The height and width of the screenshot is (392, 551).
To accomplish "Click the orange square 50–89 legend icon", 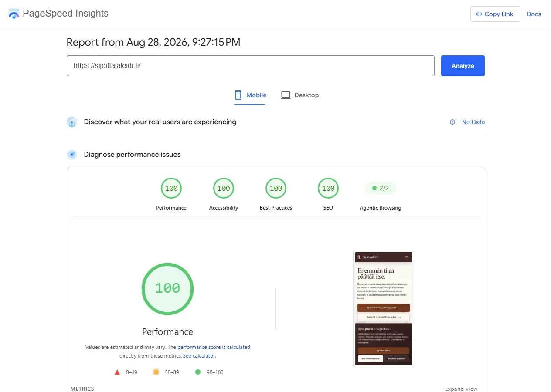I will click(x=156, y=372).
